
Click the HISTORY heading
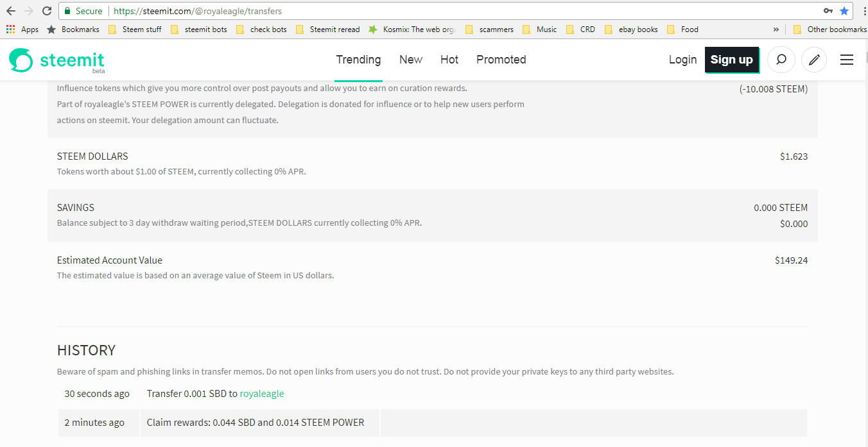(86, 350)
